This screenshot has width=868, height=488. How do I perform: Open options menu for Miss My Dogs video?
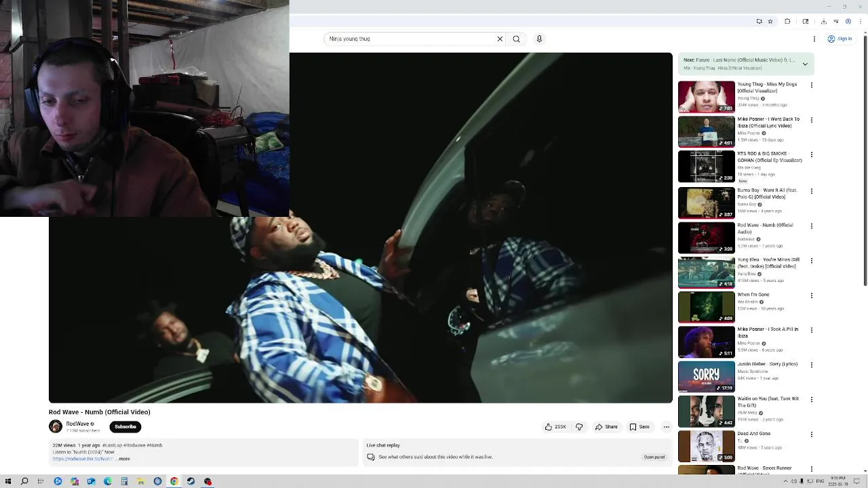[812, 85]
